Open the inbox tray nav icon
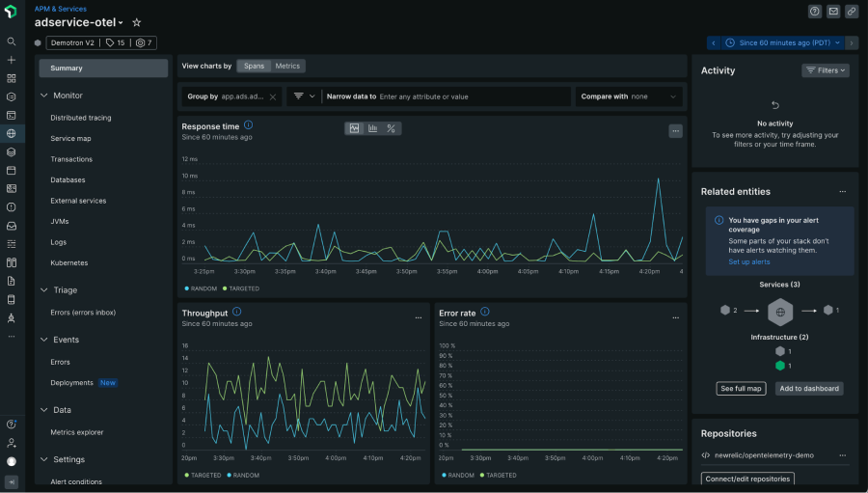Viewport: 868px width, 493px height. (x=11, y=226)
